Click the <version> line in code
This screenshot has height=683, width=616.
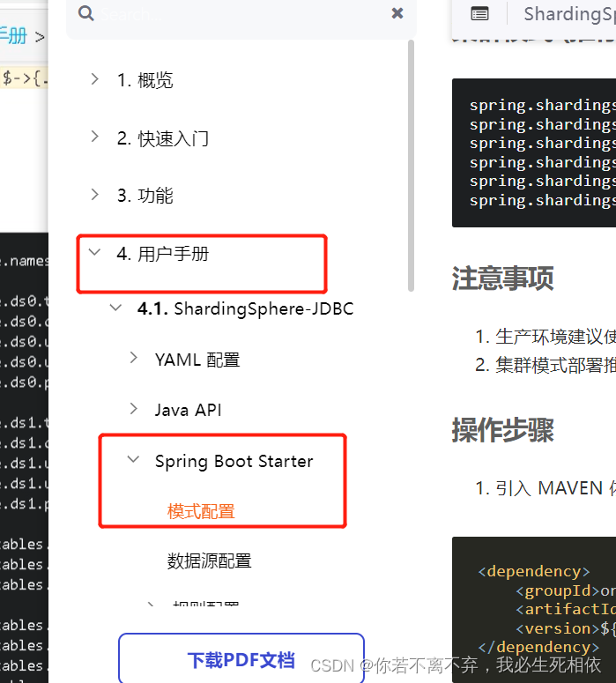566,628
